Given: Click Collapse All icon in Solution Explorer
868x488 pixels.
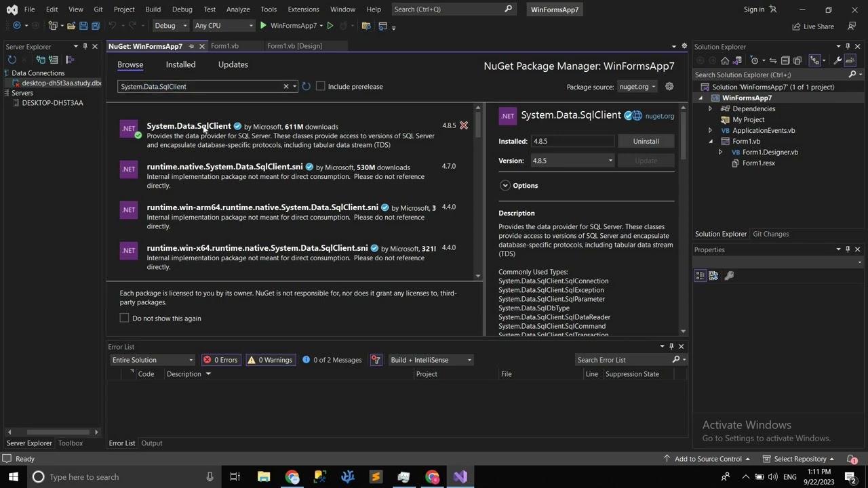Looking at the screenshot, I should click(x=785, y=60).
